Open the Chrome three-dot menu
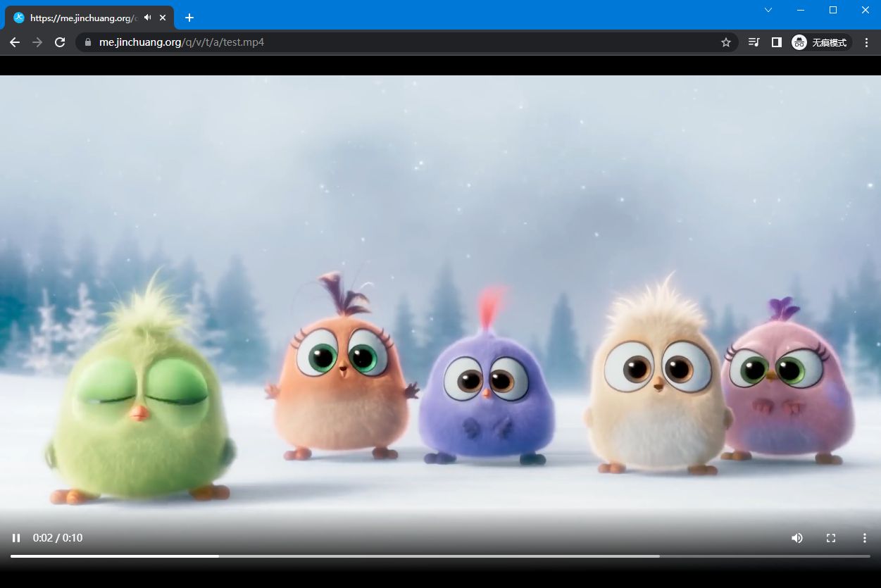 tap(867, 42)
